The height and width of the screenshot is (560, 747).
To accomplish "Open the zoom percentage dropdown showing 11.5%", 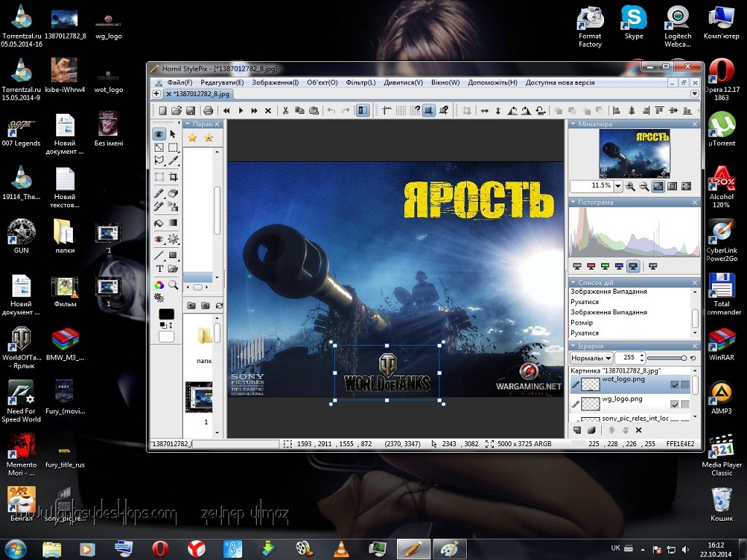I will [618, 187].
